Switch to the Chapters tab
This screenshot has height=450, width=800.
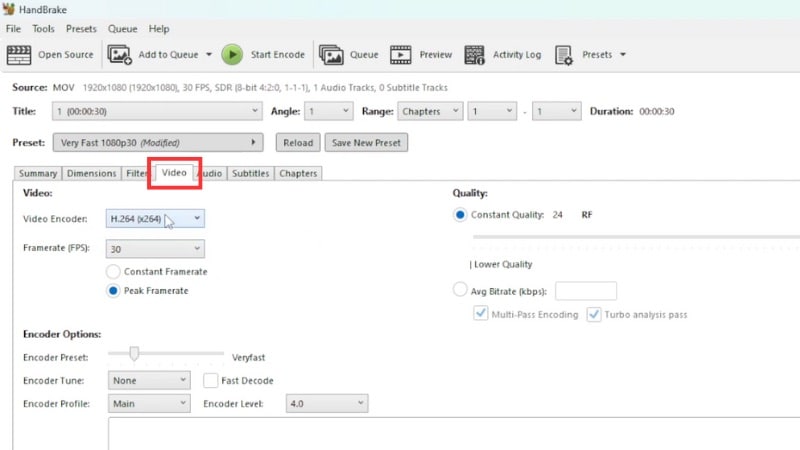click(298, 173)
